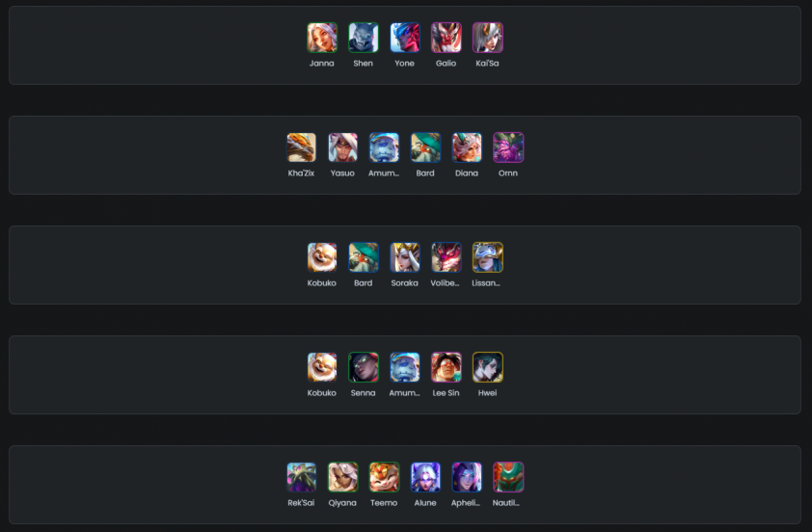Screen dimensions: 812x532
Task: Select the Kha'Zix champion icon
Action: tap(301, 147)
